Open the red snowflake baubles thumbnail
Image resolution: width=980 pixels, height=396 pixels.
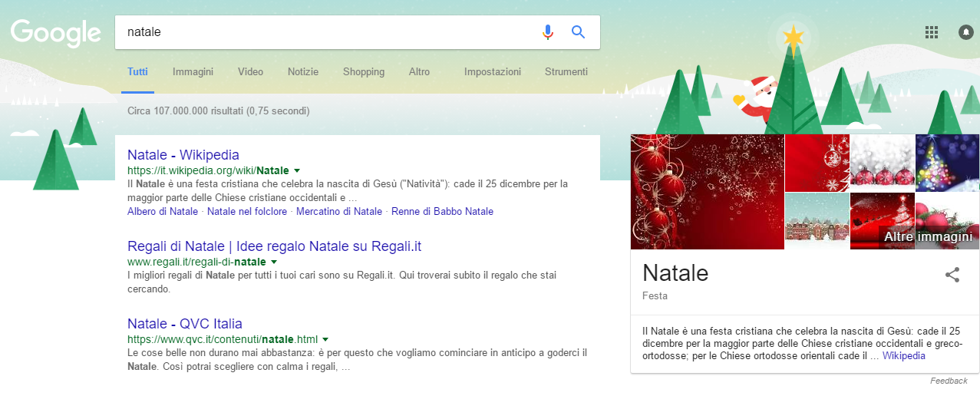point(817,163)
